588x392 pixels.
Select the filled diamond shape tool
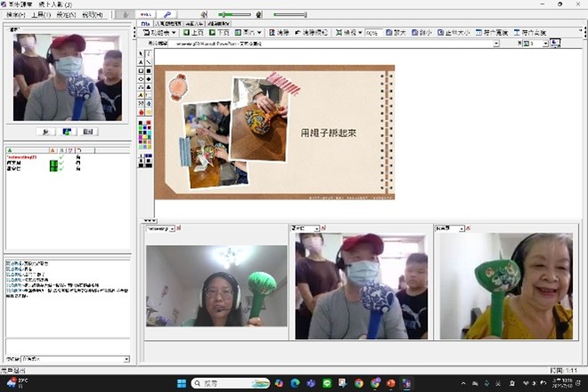point(149,78)
